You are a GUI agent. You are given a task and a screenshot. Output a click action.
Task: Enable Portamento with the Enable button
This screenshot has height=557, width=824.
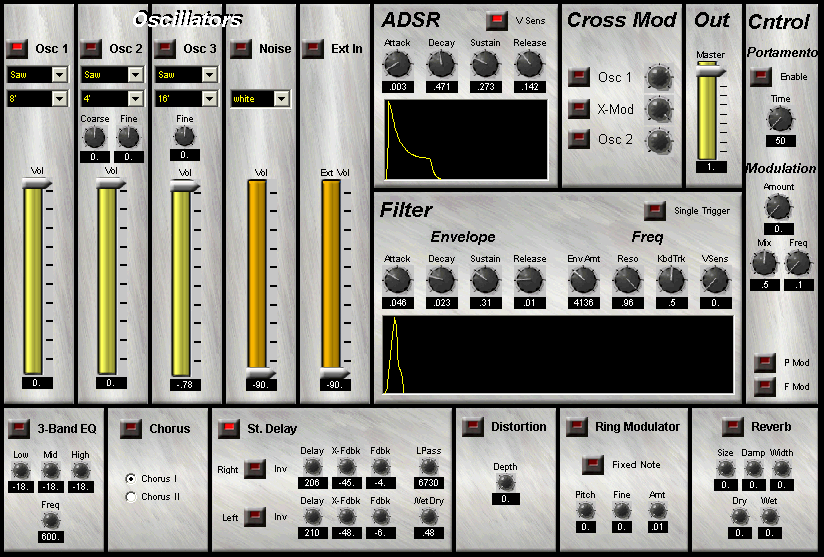[761, 77]
